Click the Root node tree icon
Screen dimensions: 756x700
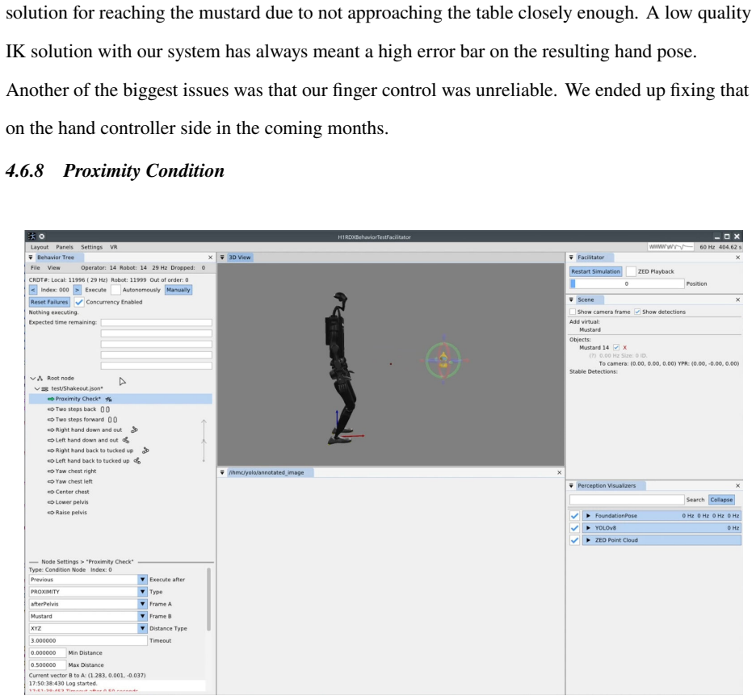tap(40, 379)
